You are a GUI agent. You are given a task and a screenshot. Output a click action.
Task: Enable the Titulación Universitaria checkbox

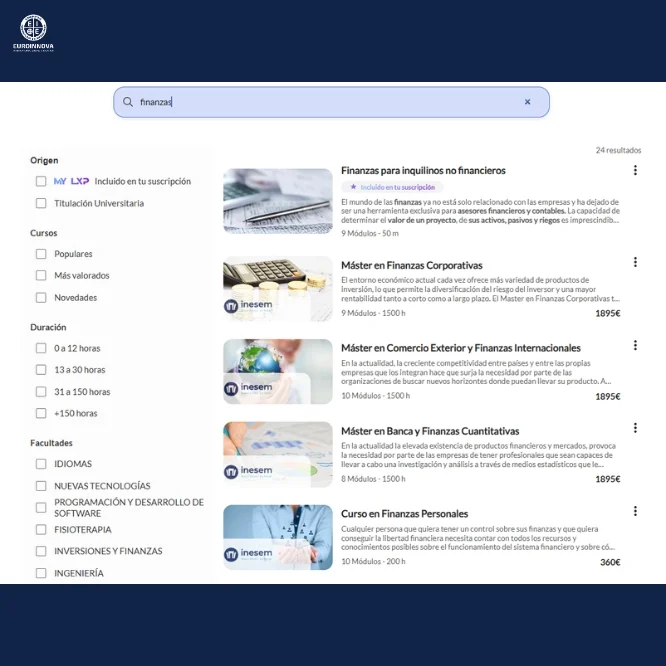tap(41, 204)
